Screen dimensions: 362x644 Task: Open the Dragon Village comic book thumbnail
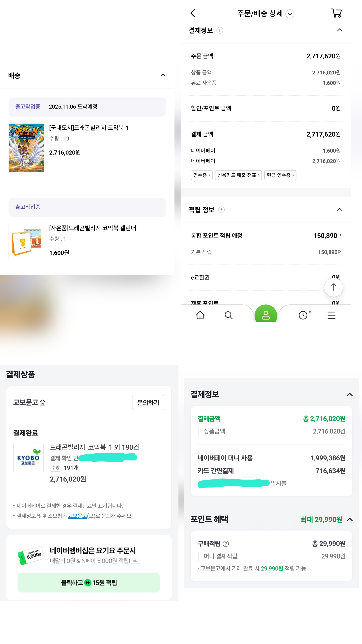click(26, 148)
